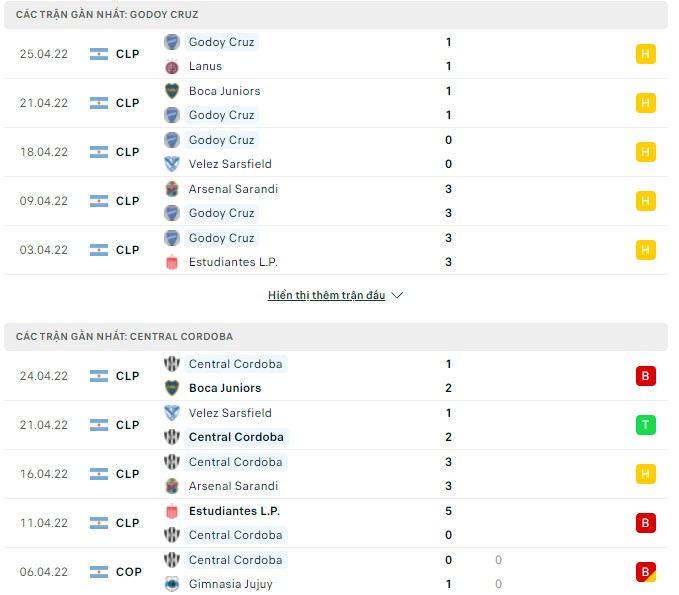Select the Estudiantes L.P. name in 11.04.22 match
This screenshot has width=679, height=595.
click(234, 511)
